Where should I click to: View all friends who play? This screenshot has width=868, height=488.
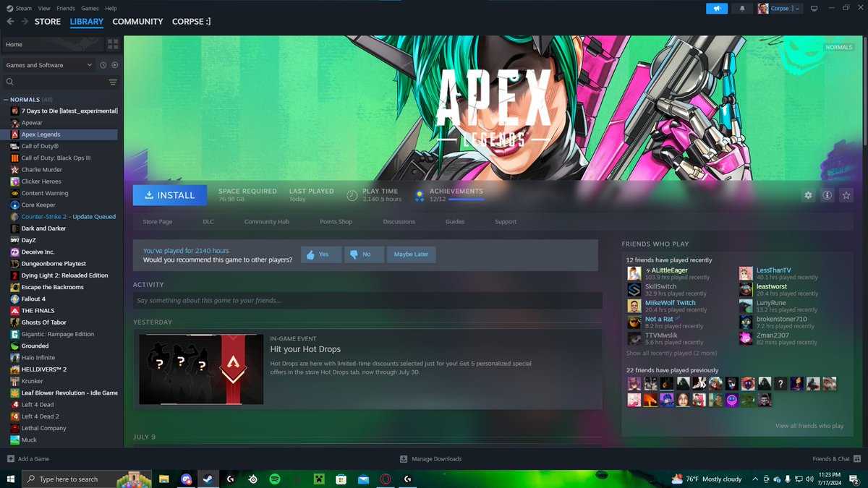tap(809, 426)
